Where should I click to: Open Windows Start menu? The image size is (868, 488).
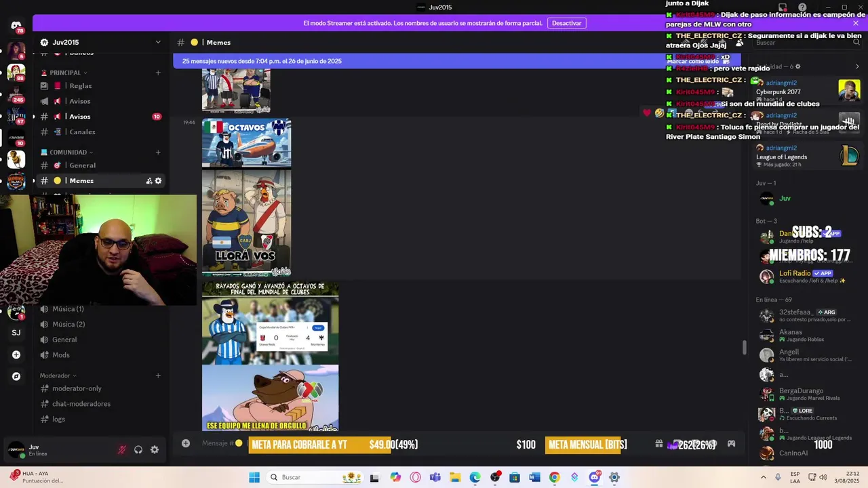pyautogui.click(x=254, y=477)
